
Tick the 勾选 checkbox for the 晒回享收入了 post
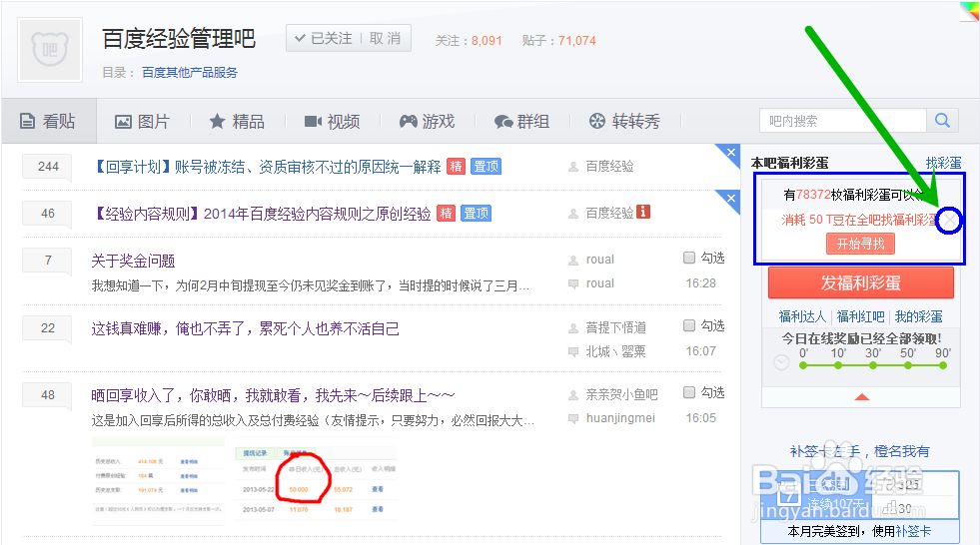tap(689, 392)
